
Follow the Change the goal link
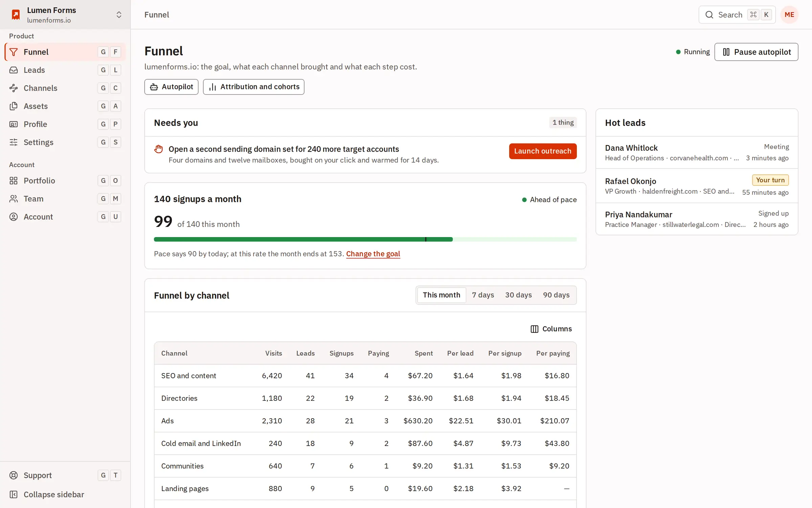coord(373,254)
